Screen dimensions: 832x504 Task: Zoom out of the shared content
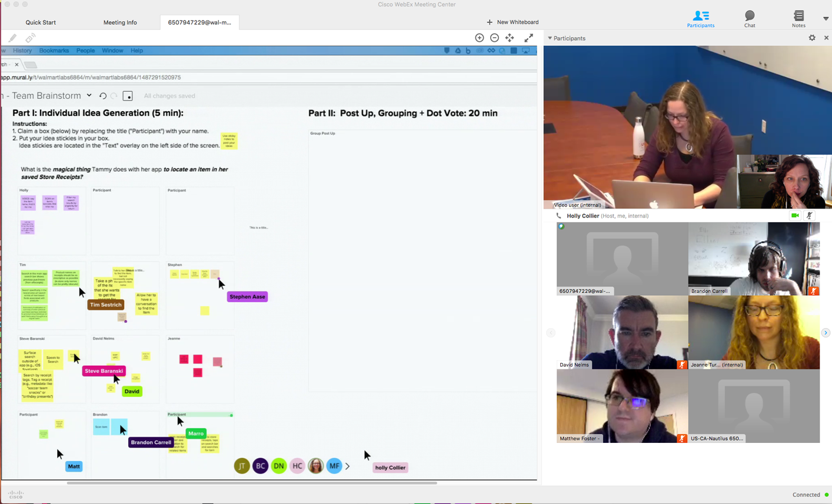click(x=494, y=38)
